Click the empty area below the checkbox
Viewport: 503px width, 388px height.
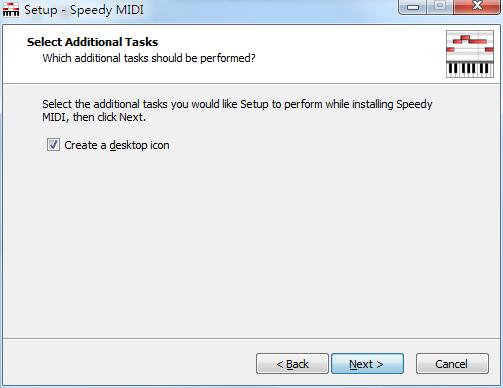[x=252, y=245]
